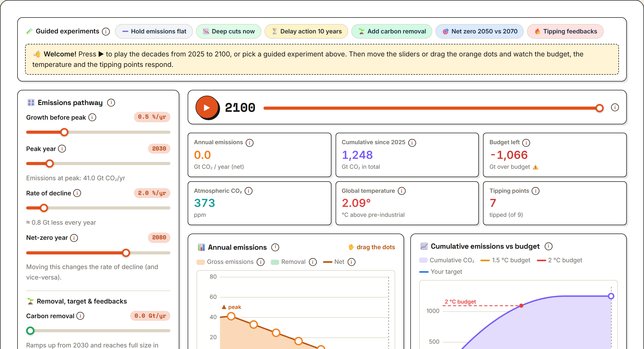Screen dimensions: 644x349
Task: Play the decades simulation
Action: [x=207, y=107]
